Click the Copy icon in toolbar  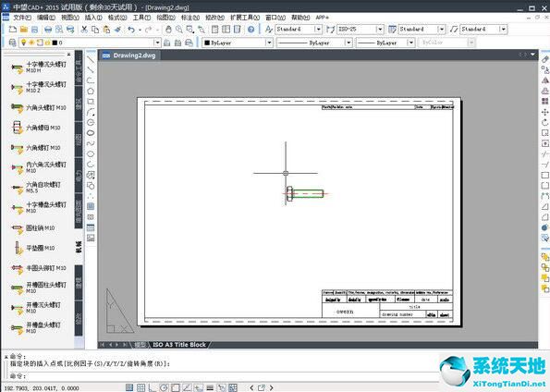coord(95,30)
